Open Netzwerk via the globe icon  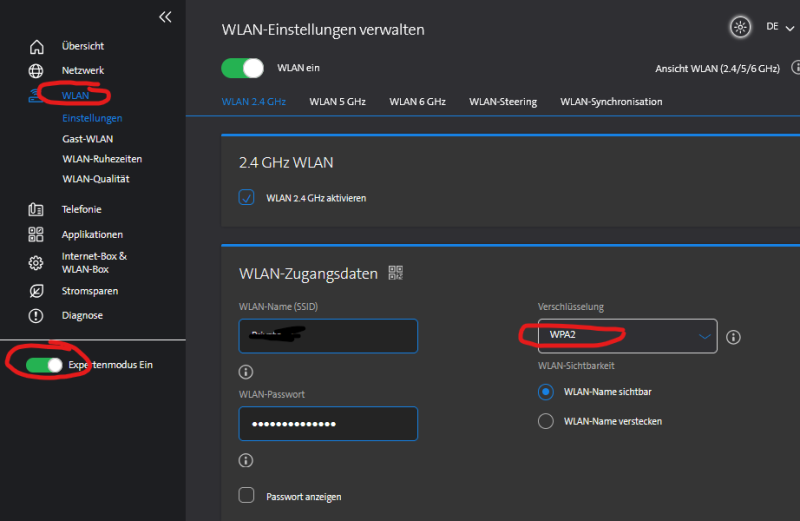(37, 71)
